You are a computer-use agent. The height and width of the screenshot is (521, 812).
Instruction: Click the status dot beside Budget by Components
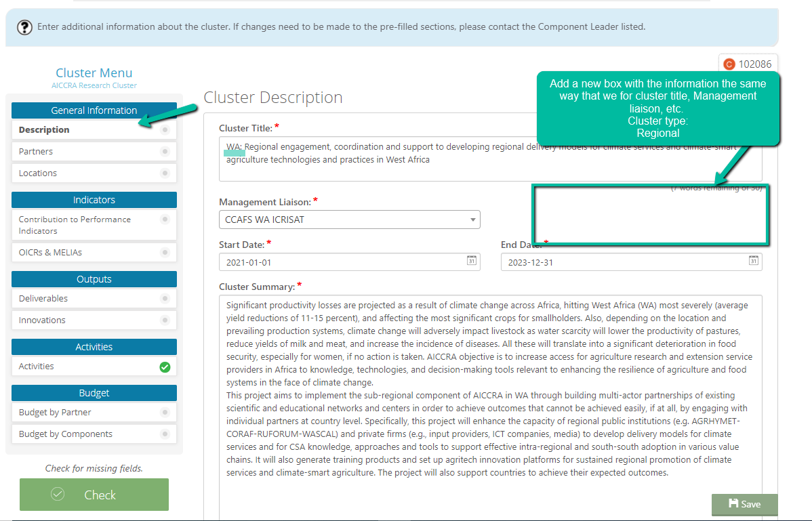coord(165,434)
